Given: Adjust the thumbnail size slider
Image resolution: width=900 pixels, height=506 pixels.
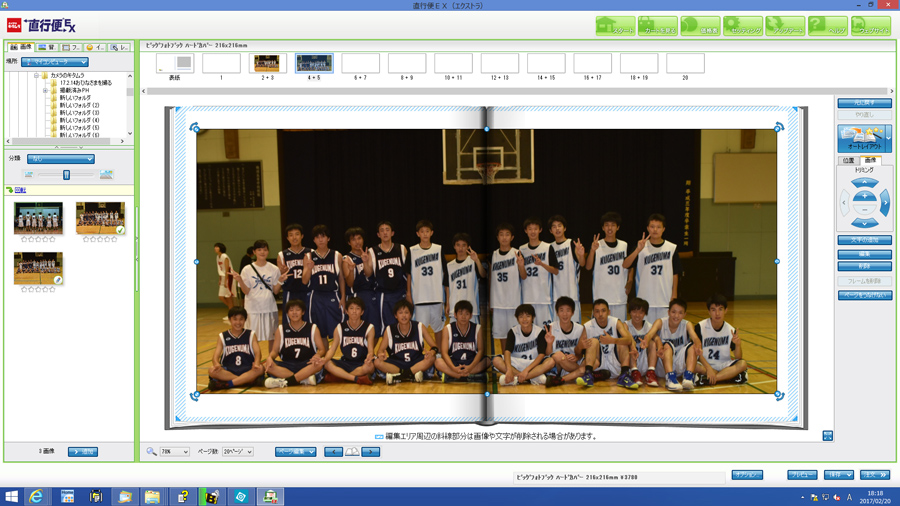Looking at the screenshot, I should pyautogui.click(x=66, y=175).
